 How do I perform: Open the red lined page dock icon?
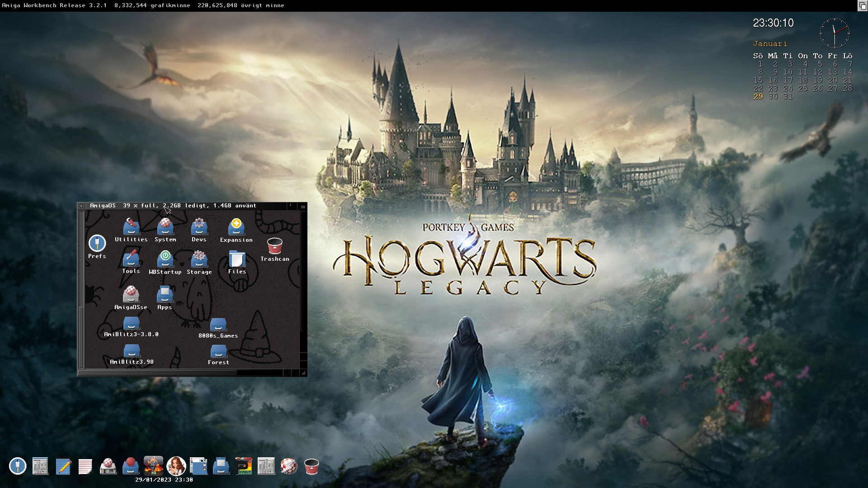[x=85, y=466]
